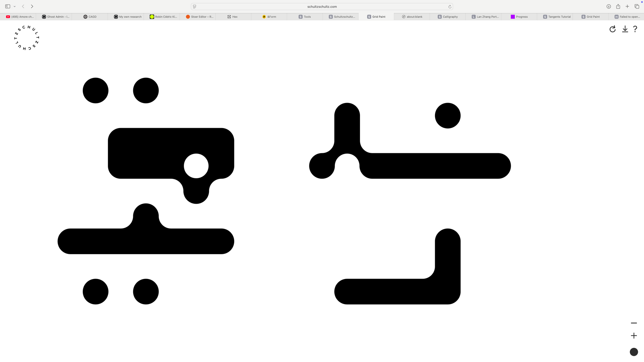Image resolution: width=644 pixels, height=362 pixels.
Task: Click the page reload button in address bar
Action: coord(450,6)
